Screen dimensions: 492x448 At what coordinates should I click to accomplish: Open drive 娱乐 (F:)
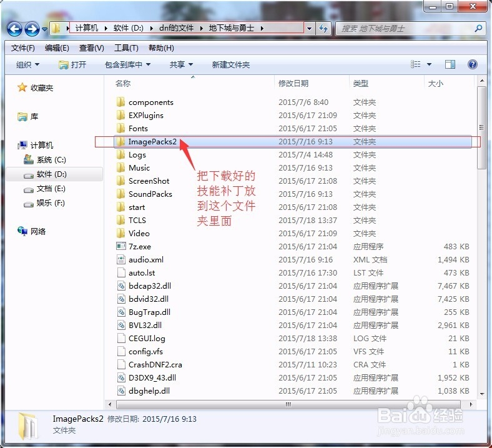pyautogui.click(x=44, y=203)
